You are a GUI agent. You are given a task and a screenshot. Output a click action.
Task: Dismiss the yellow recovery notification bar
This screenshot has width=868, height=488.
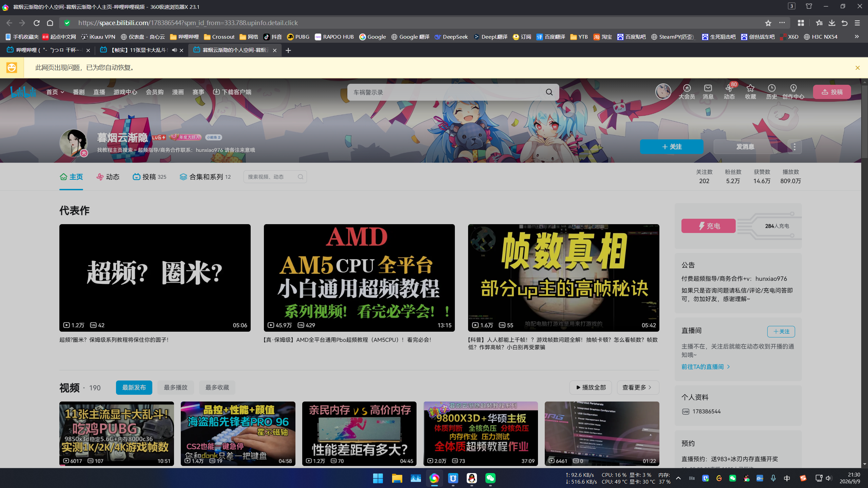click(857, 68)
